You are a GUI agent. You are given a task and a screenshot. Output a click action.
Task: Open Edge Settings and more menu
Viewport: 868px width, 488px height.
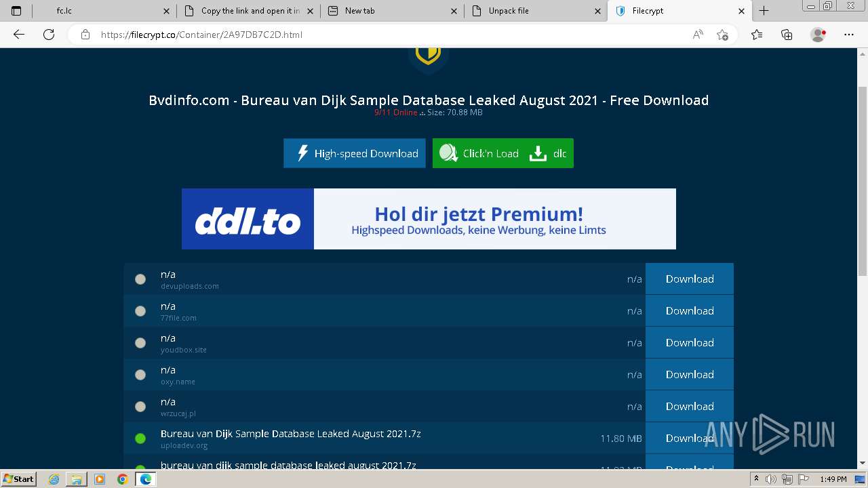849,35
